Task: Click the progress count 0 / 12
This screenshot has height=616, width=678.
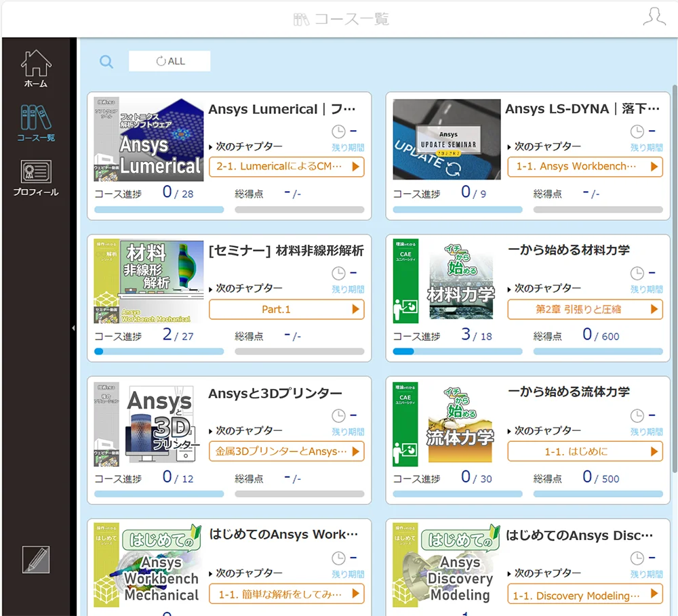Action: (178, 477)
